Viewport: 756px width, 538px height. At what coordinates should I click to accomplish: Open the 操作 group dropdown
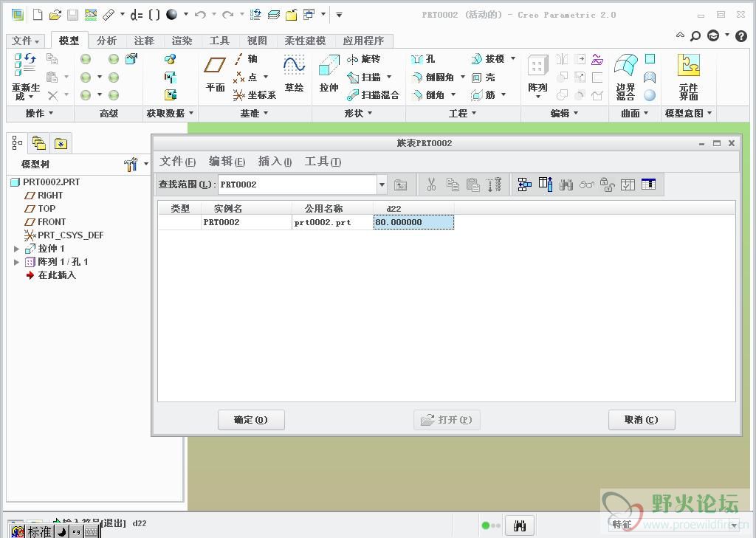click(x=40, y=114)
